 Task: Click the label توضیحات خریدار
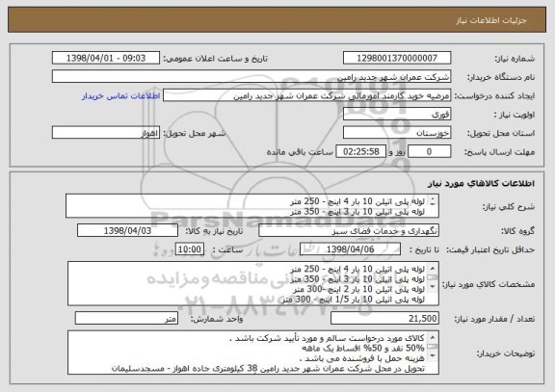tap(506, 353)
